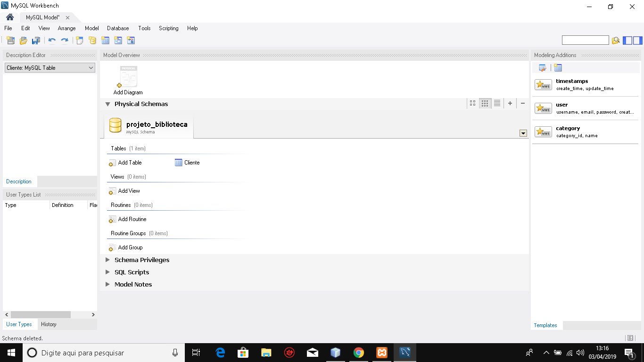Select the projeto_biblioteca schema icon
This screenshot has height=362, width=644.
pos(115,125)
